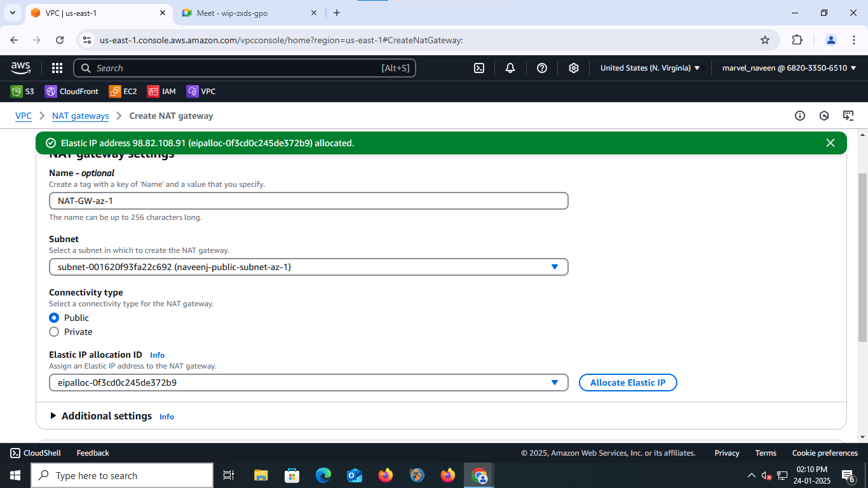Focus the Name input field NAT-GW-az-1
This screenshot has width=868, height=488.
[309, 201]
